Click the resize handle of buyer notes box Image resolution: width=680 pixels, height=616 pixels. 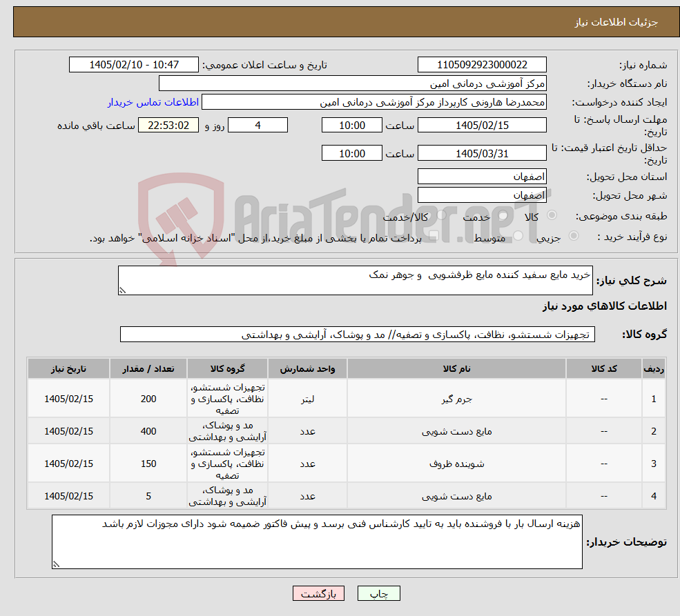tap(56, 564)
